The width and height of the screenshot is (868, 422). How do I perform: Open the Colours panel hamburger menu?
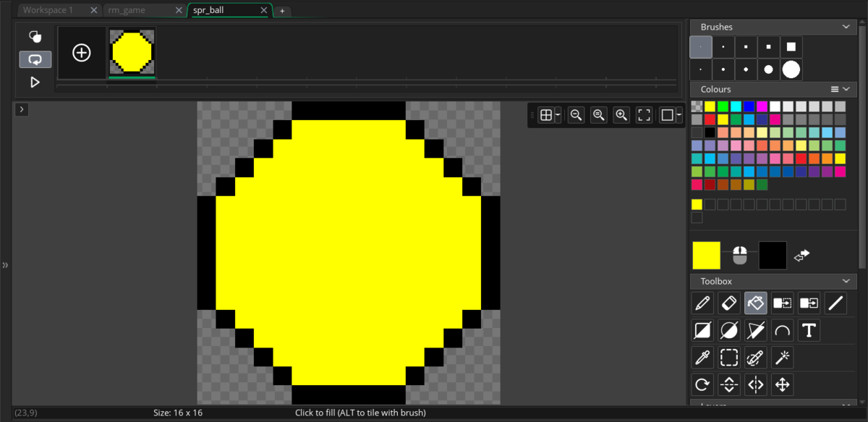pyautogui.click(x=835, y=90)
